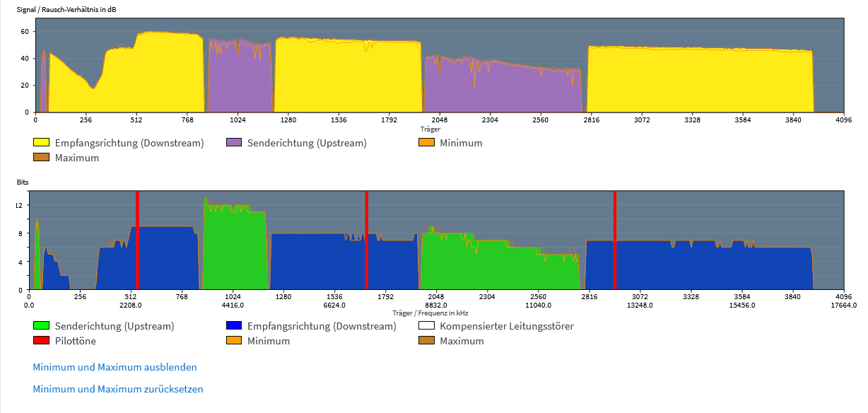This screenshot has width=868, height=413.
Task: Click the green Senderichtung (Upstream) swatch
Action: [x=42, y=326]
